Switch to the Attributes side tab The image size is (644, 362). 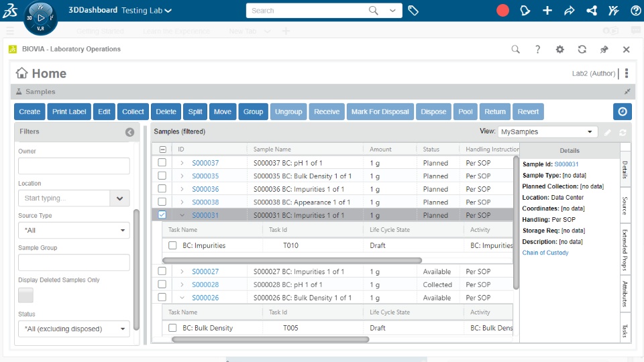[x=625, y=294]
